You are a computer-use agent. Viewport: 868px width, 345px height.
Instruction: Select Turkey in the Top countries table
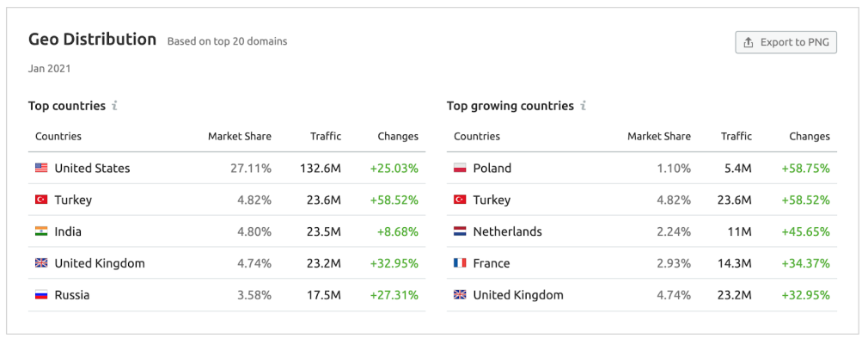point(73,200)
